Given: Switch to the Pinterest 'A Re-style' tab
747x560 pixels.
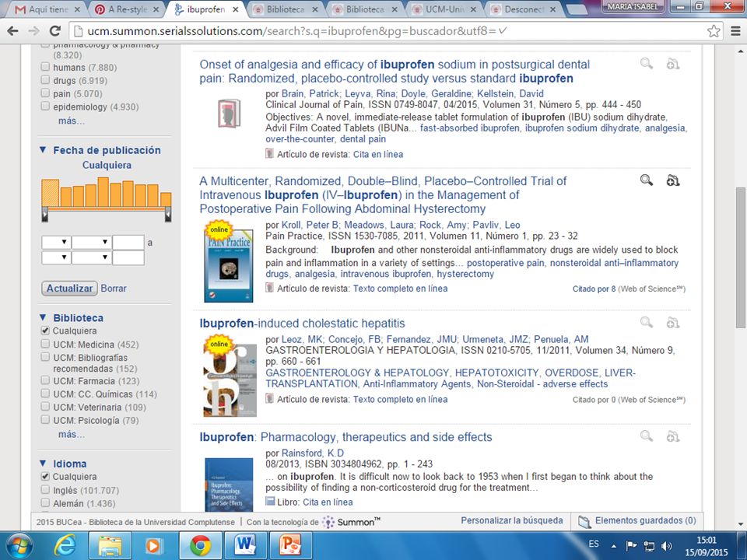Looking at the screenshot, I should click(128, 9).
